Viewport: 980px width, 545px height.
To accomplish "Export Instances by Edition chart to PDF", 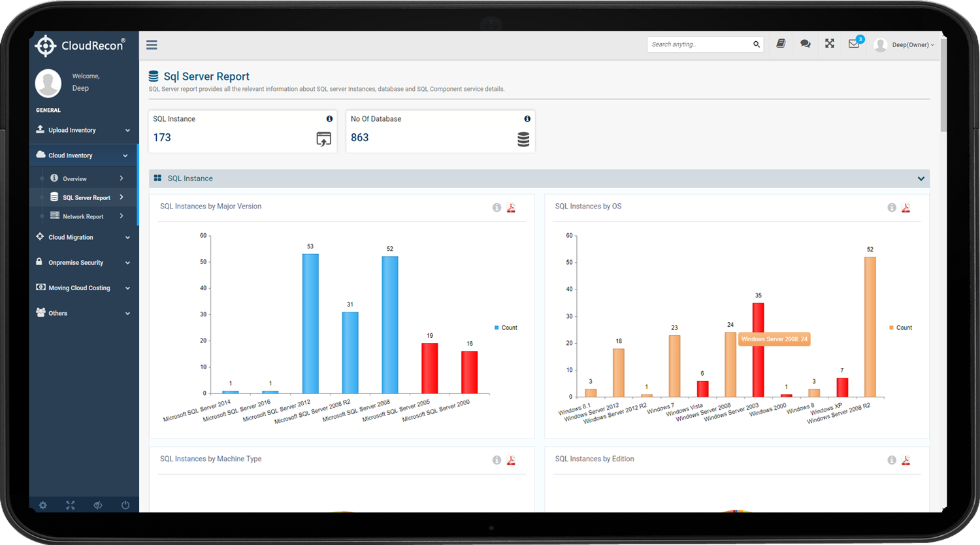I will pyautogui.click(x=906, y=461).
